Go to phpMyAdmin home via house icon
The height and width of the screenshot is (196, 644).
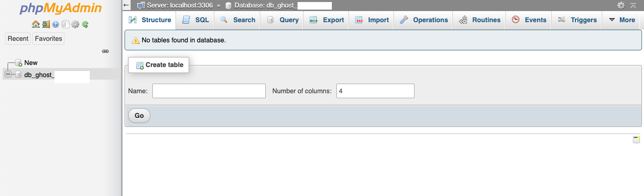click(35, 24)
